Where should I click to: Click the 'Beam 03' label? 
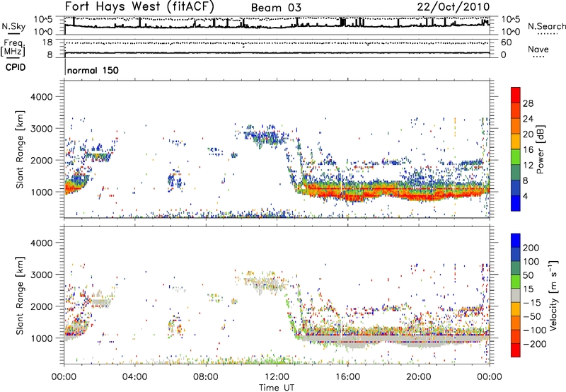pyautogui.click(x=276, y=8)
